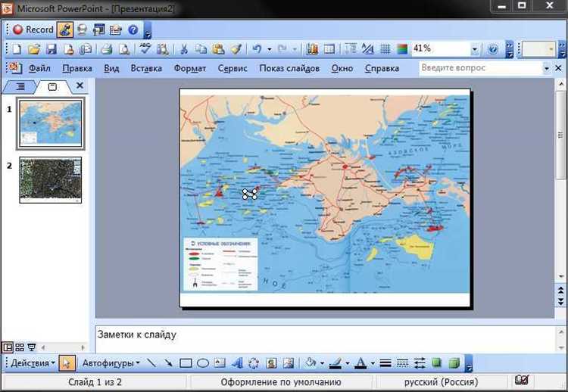Click the Cut scissors icon
This screenshot has width=568, height=392.
tap(183, 49)
